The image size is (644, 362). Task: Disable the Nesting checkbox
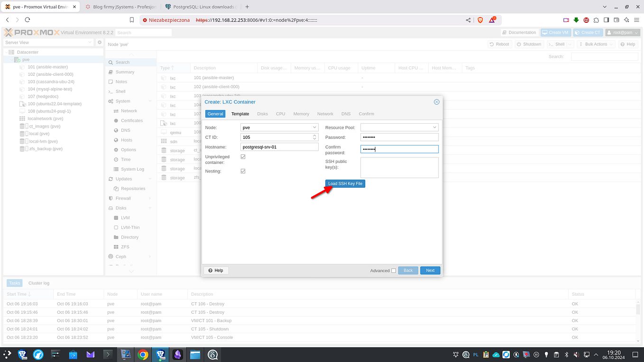(243, 171)
